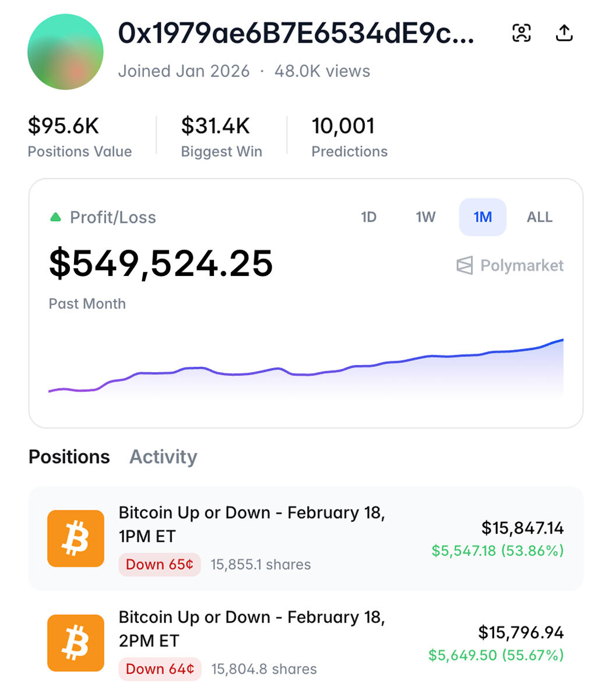Click the profile scan icon
The height and width of the screenshot is (700, 612).
pyautogui.click(x=522, y=33)
